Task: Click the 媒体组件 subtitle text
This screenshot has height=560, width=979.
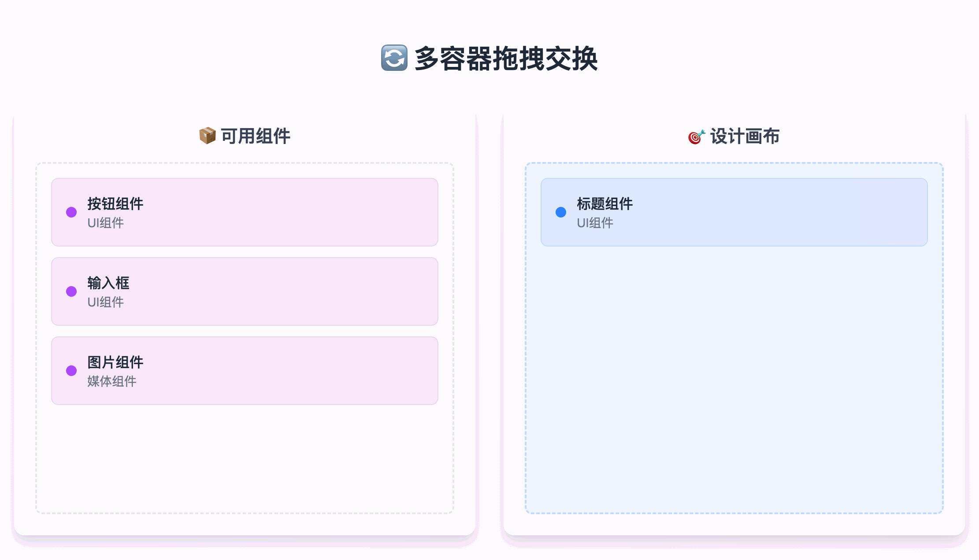Action: [112, 381]
